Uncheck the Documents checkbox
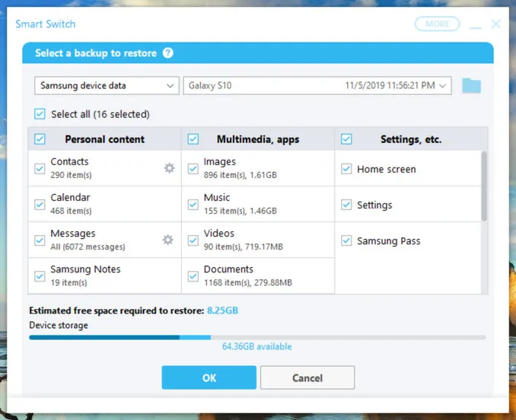Image resolution: width=516 pixels, height=420 pixels. point(193,276)
